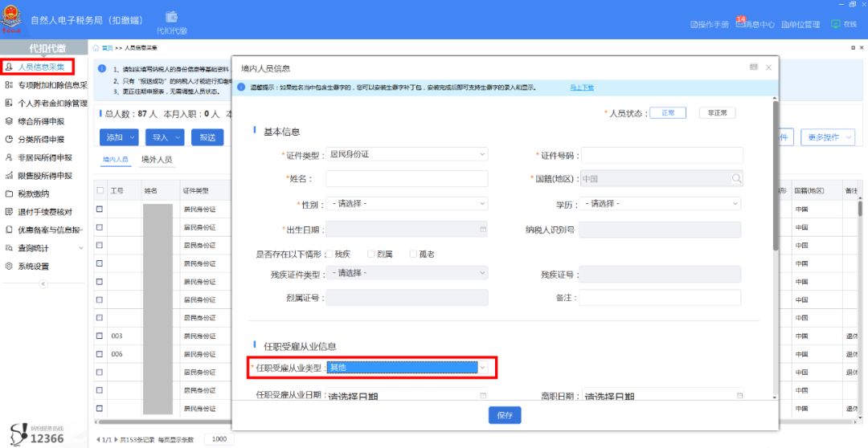Open the 学历 dropdown

660,204
